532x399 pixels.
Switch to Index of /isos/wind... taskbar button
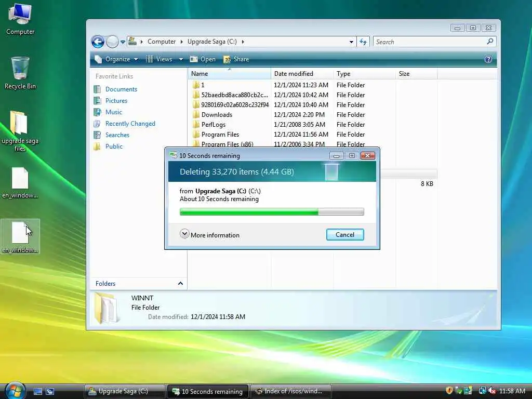[291, 391]
